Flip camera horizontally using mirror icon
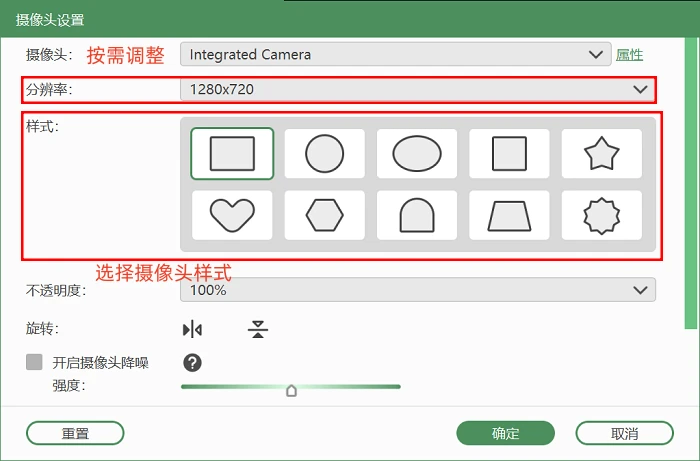The image size is (700, 461). [192, 330]
